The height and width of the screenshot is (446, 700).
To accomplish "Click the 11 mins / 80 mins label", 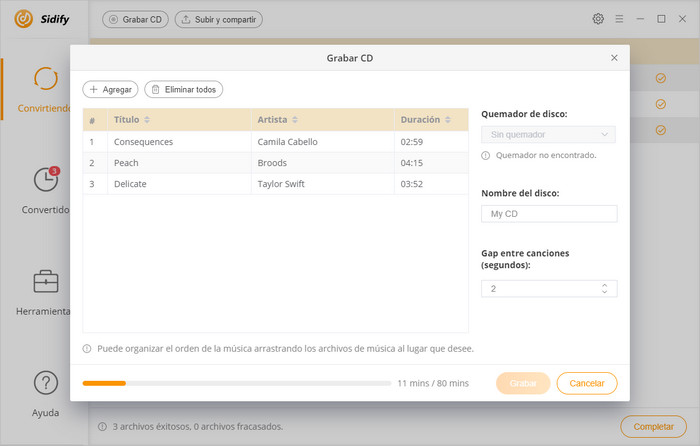I will tap(433, 383).
